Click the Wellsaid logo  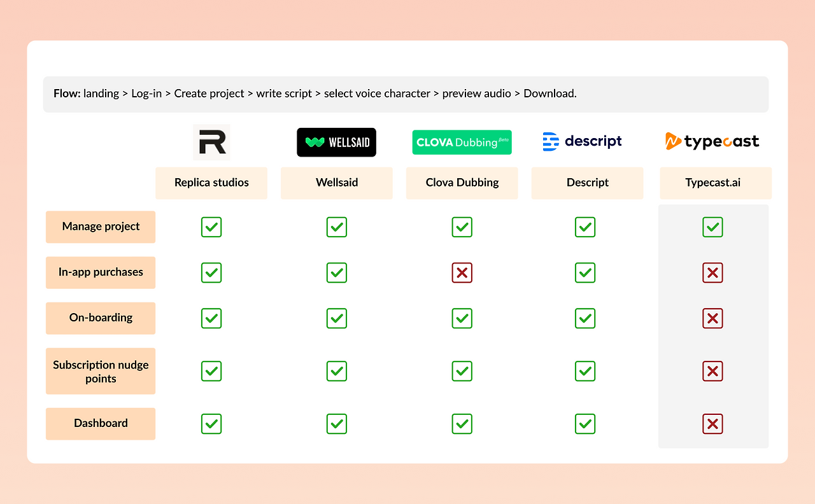[336, 142]
